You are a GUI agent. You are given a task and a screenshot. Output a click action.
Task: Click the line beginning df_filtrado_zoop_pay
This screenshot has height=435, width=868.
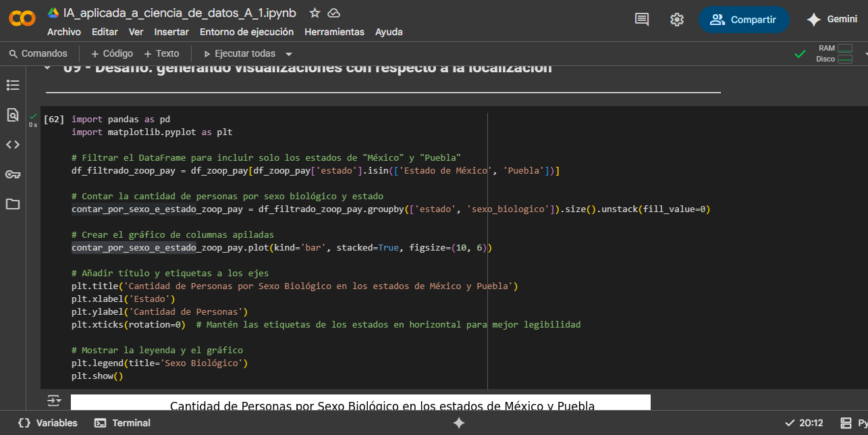(x=316, y=170)
